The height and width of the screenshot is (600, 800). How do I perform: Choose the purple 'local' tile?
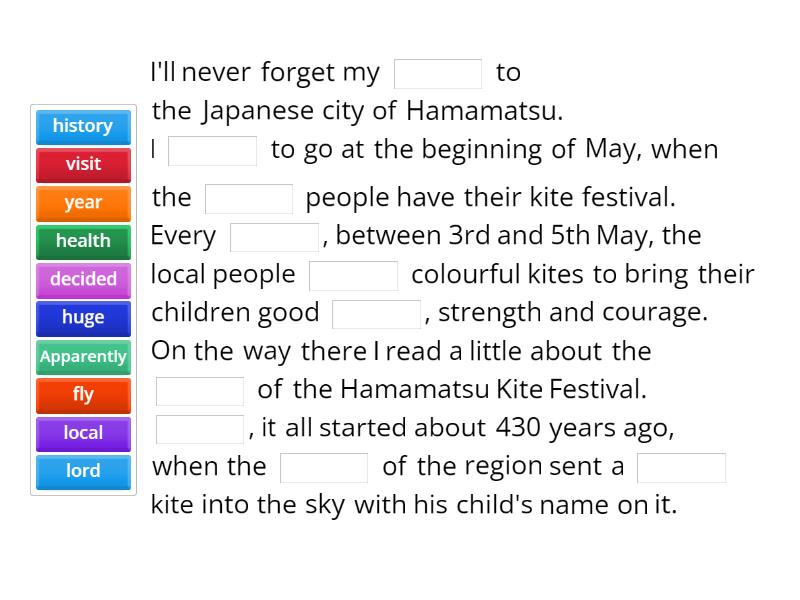83,433
